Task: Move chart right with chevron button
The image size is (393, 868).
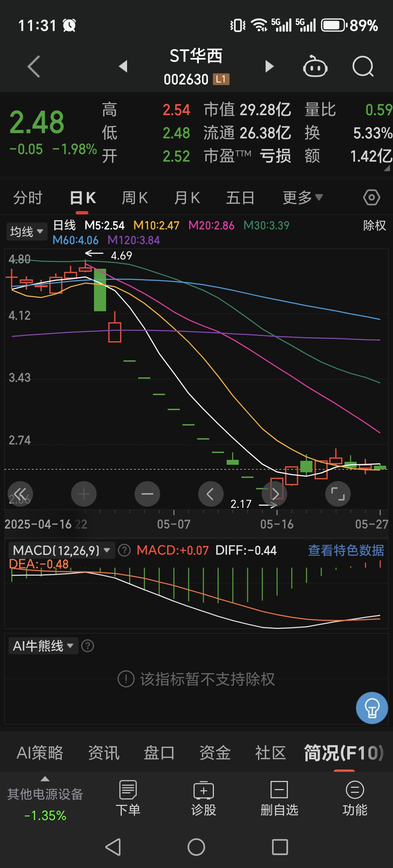Action: tap(274, 494)
